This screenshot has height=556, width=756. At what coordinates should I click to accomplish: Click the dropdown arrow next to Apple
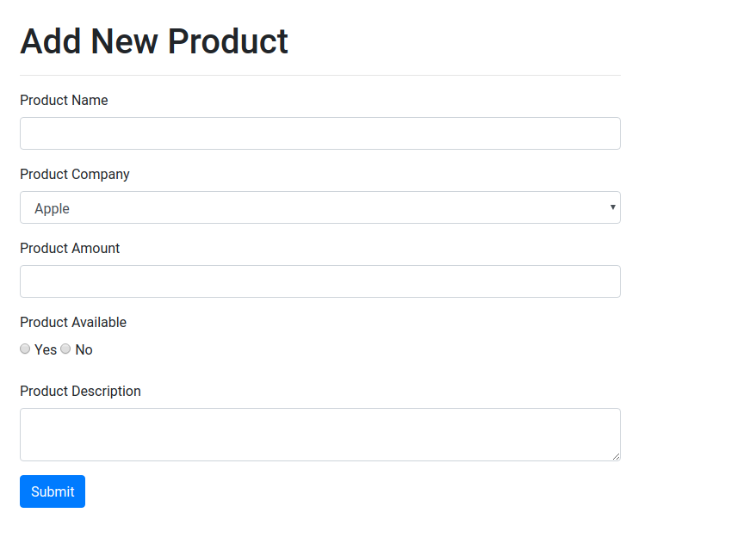pos(611,207)
